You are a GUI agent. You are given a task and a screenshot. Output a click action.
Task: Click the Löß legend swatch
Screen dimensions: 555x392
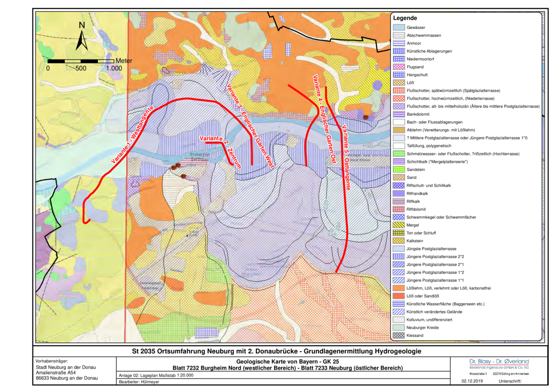tap(399, 82)
